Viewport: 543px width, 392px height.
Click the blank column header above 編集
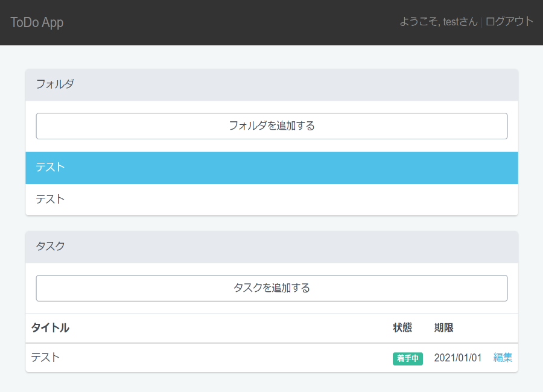pyautogui.click(x=503, y=328)
